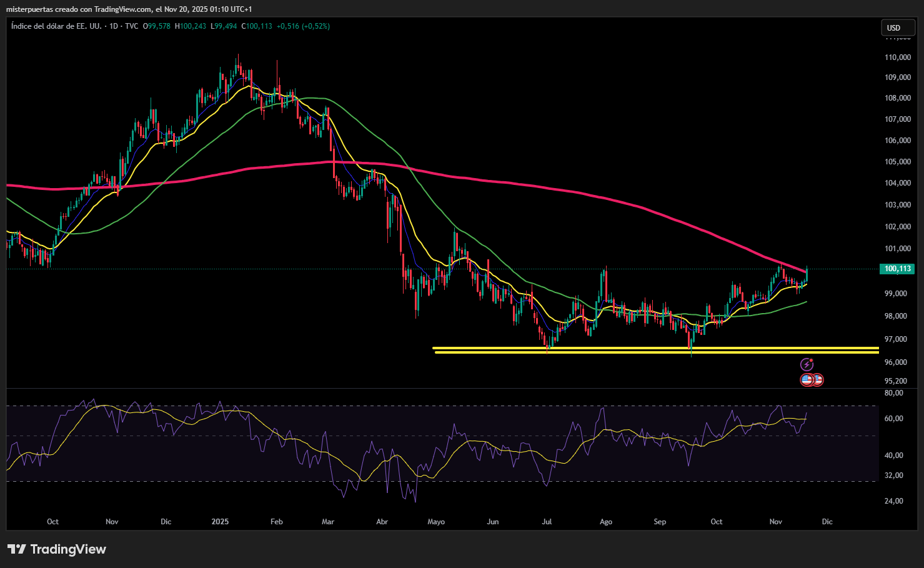924x568 pixels.
Task: Click the TradingView logo at bottom left
Action: pyautogui.click(x=57, y=549)
